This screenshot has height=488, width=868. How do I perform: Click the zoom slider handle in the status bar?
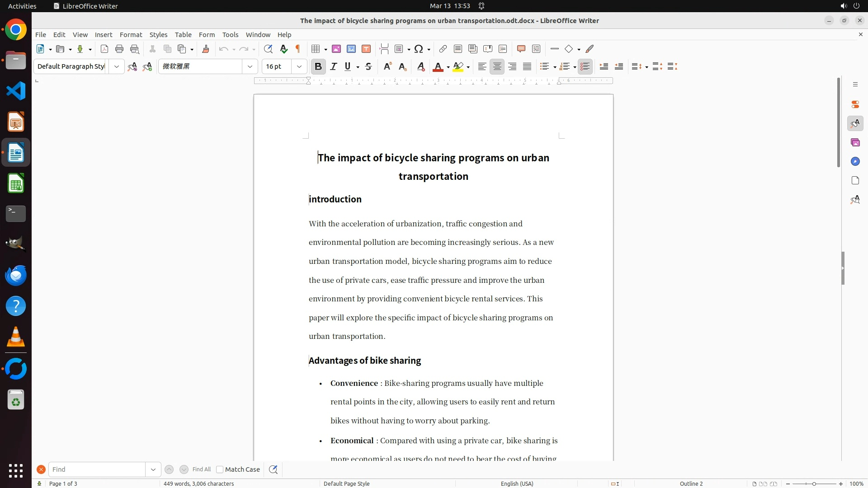814,484
